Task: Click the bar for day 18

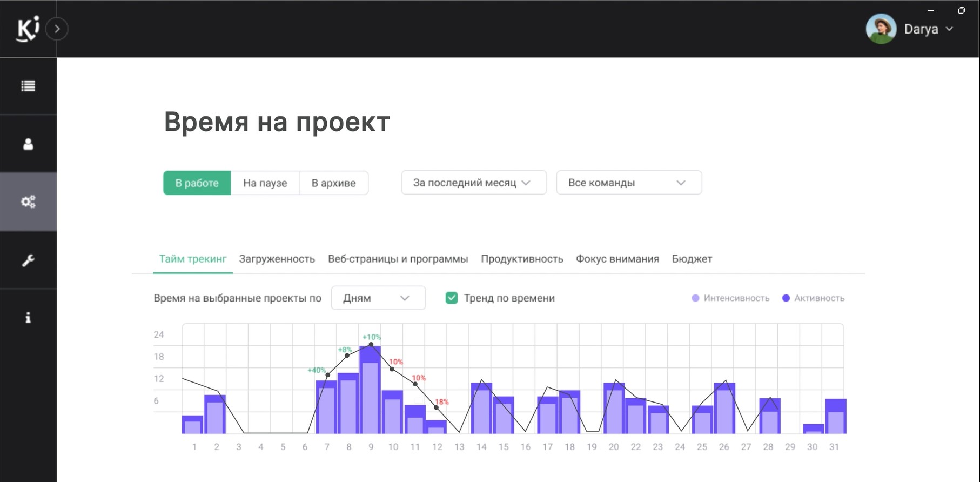Action: (x=570, y=412)
